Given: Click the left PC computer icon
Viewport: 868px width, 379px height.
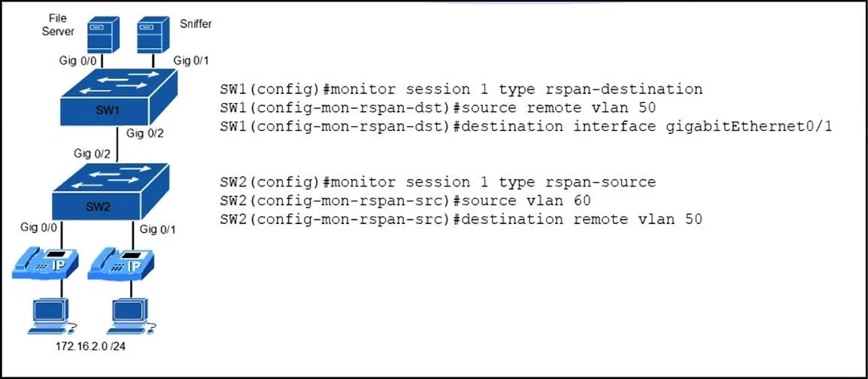Looking at the screenshot, I should [x=51, y=316].
